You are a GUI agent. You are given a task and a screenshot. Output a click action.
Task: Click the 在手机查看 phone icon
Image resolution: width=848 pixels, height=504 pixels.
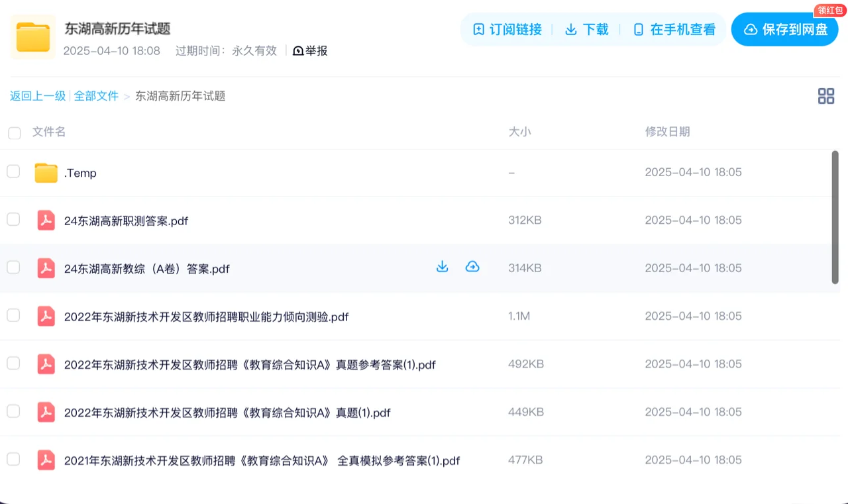click(x=637, y=29)
